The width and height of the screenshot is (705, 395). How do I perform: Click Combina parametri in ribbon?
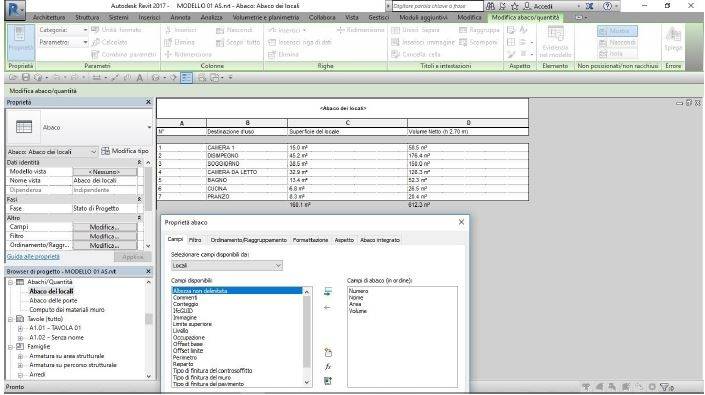pyautogui.click(x=124, y=54)
